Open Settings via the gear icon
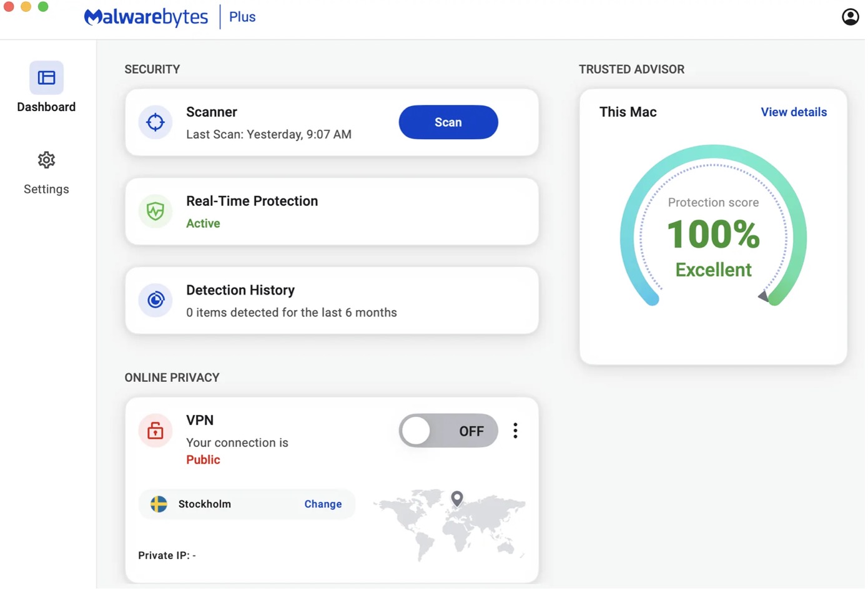Viewport: 868px width, 591px height. [x=46, y=160]
